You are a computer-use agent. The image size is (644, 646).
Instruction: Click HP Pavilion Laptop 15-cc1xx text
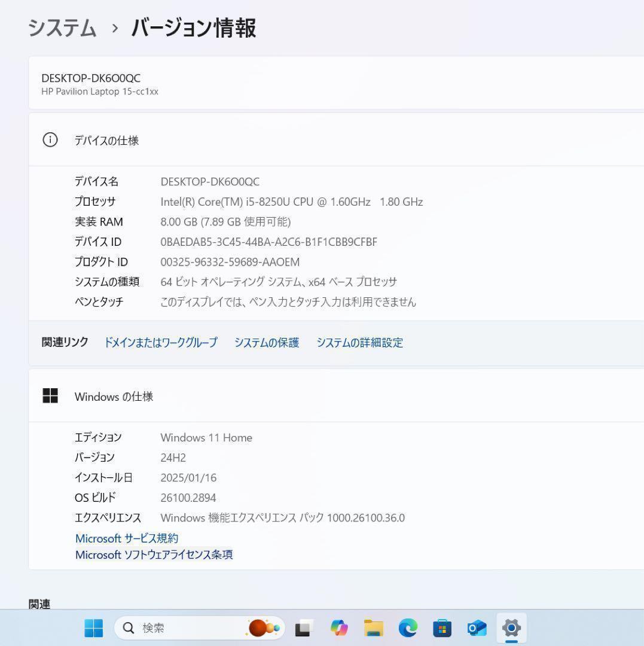tap(100, 92)
